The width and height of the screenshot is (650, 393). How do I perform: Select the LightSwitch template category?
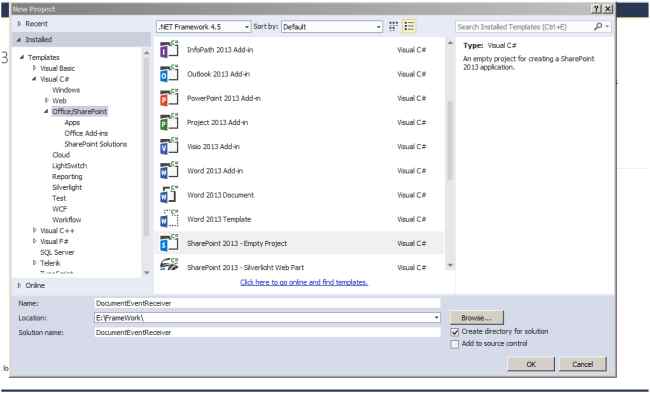[x=70, y=165]
